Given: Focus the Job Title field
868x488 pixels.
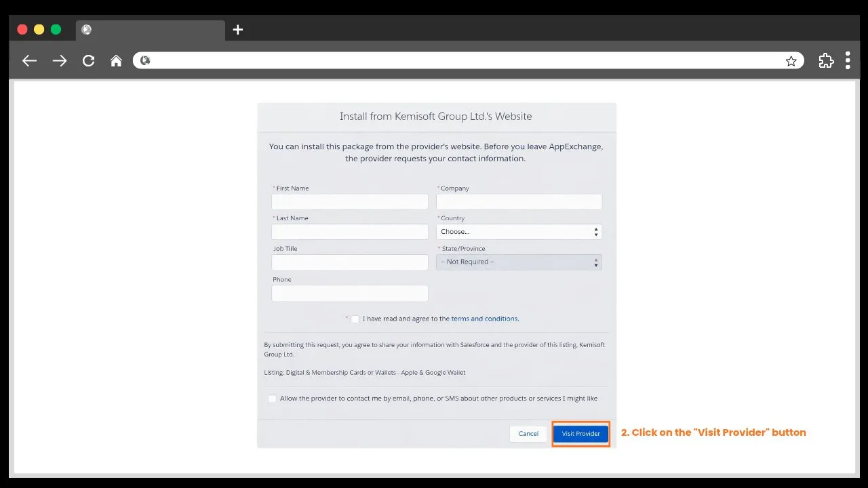Looking at the screenshot, I should click(x=350, y=262).
